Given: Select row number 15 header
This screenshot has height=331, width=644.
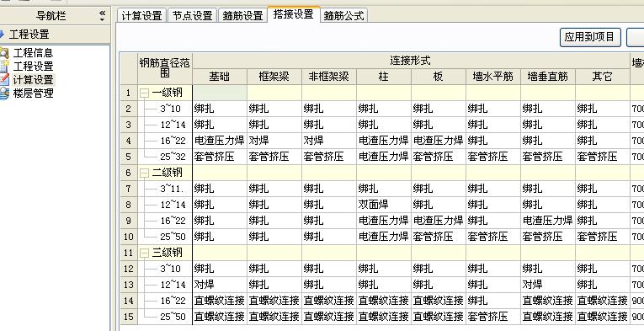Looking at the screenshot, I should pos(129,317).
